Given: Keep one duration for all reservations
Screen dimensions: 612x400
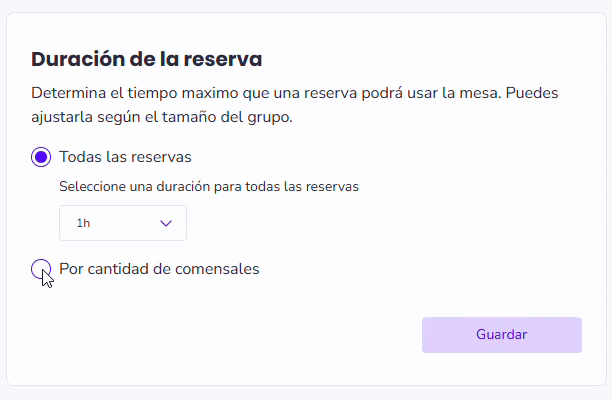Looking at the screenshot, I should [41, 157].
